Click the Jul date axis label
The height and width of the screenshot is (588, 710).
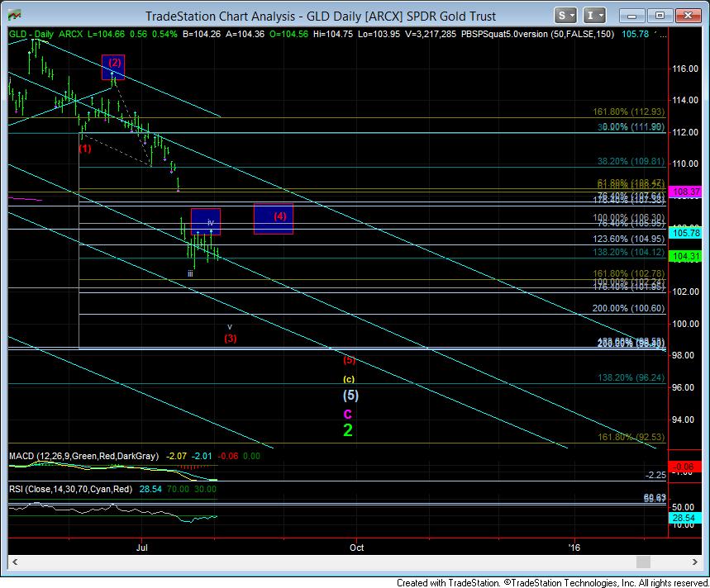tap(141, 548)
